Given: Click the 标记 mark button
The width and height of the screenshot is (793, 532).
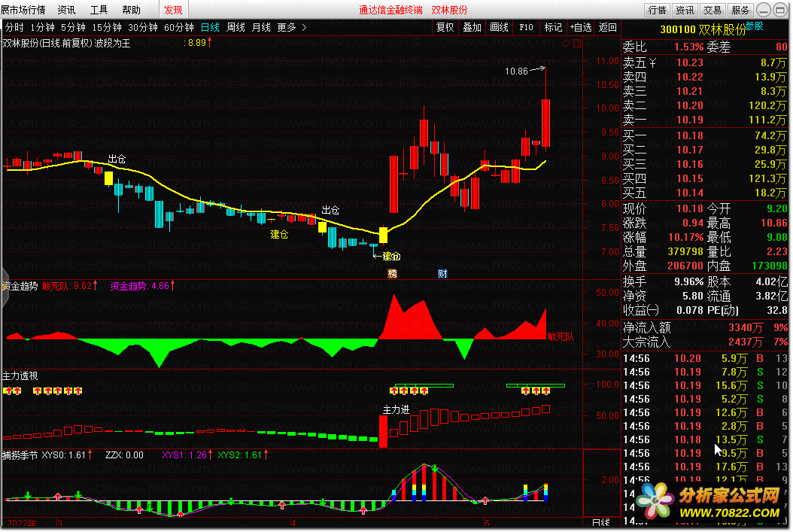Looking at the screenshot, I should (553, 27).
